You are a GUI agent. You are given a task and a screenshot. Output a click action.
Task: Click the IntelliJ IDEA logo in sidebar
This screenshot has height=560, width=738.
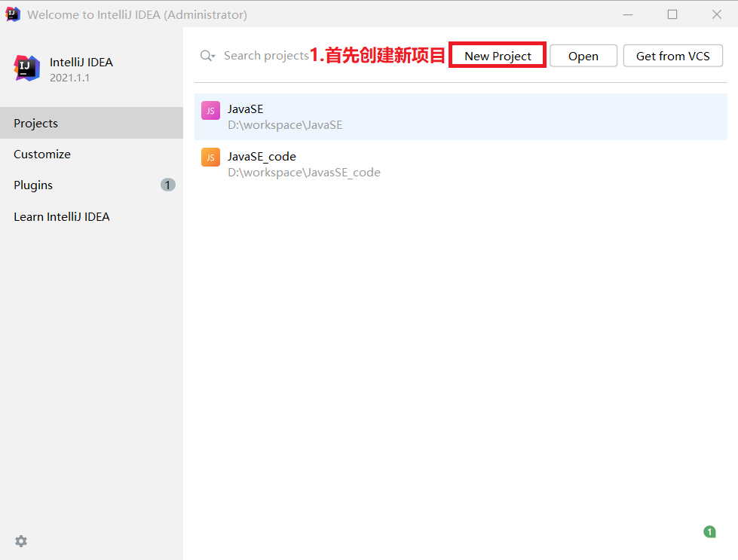click(x=27, y=69)
